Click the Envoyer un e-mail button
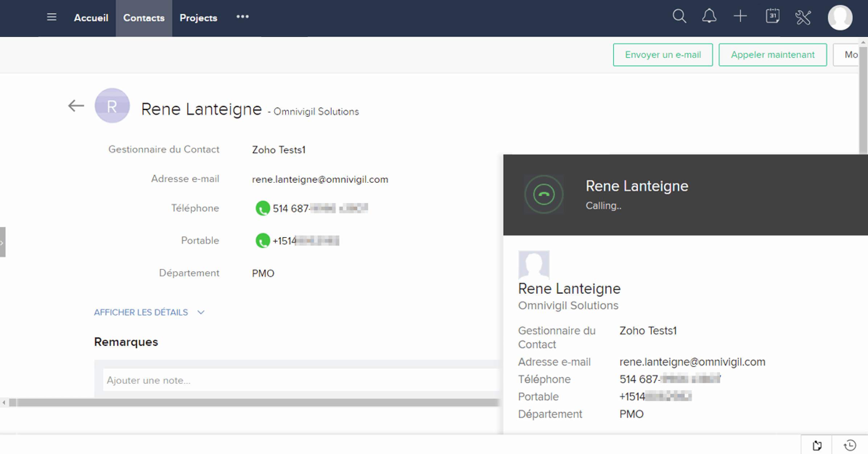 663,55
